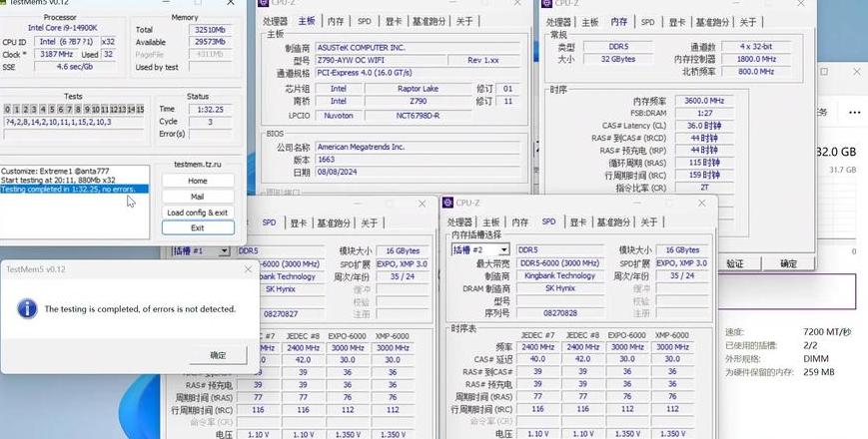
Task: Open the three-dots menu in Task Manager
Action: coord(855,112)
